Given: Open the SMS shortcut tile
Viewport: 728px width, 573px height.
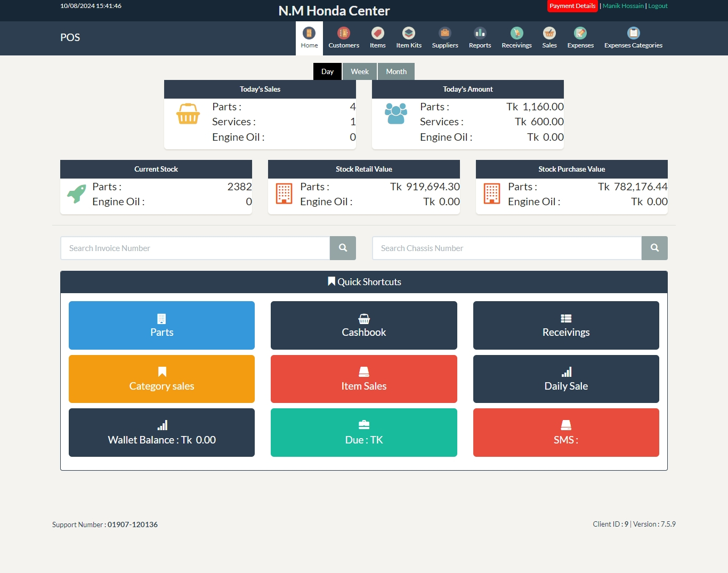Looking at the screenshot, I should 566,433.
